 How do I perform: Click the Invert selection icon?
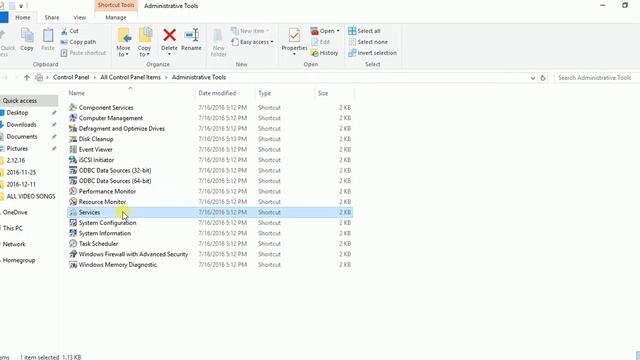click(x=352, y=53)
